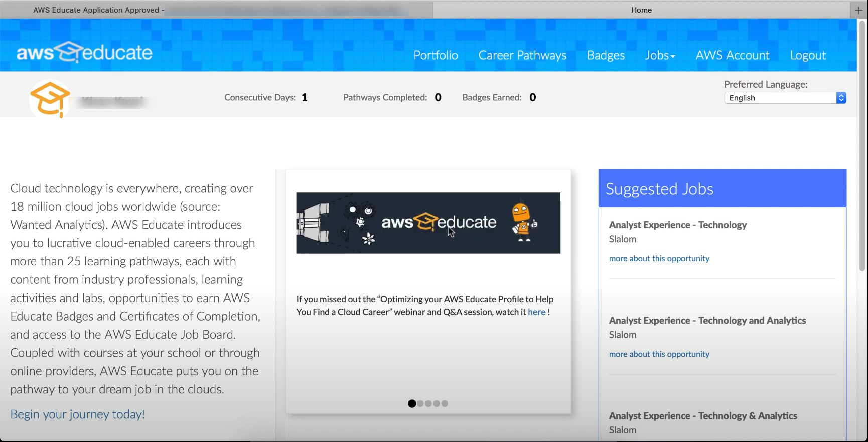Switch to the AWS Educate Application Approved tab
The width and height of the screenshot is (868, 442).
pos(216,10)
